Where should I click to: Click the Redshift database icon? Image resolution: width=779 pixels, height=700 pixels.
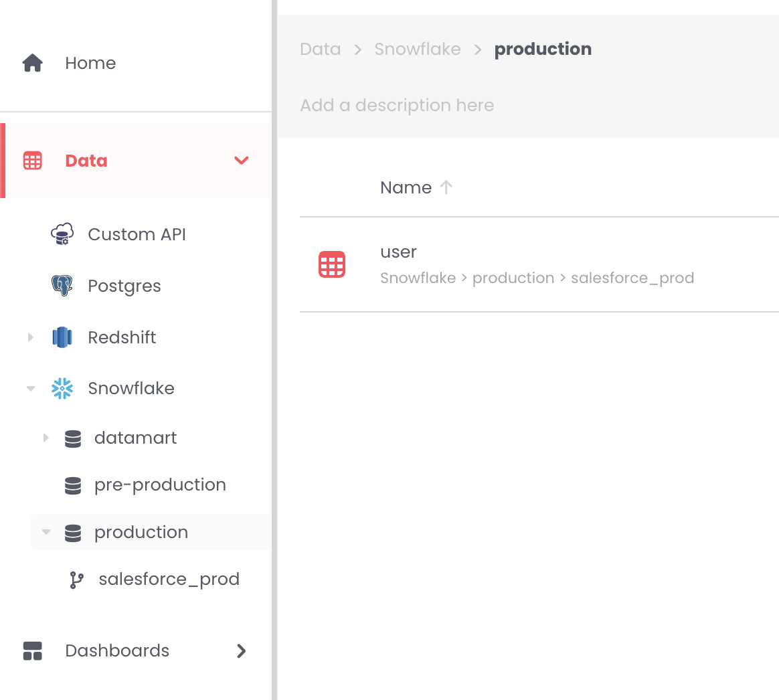pyautogui.click(x=62, y=337)
